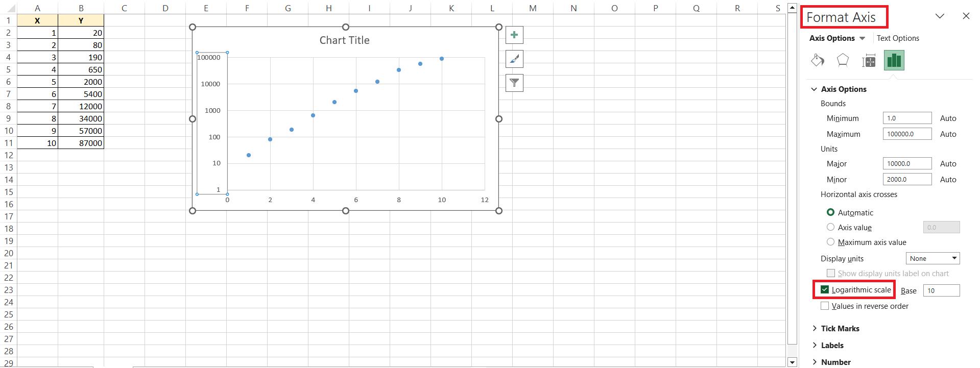The image size is (980, 368).
Task: Click the Major units input field
Action: [x=907, y=163]
